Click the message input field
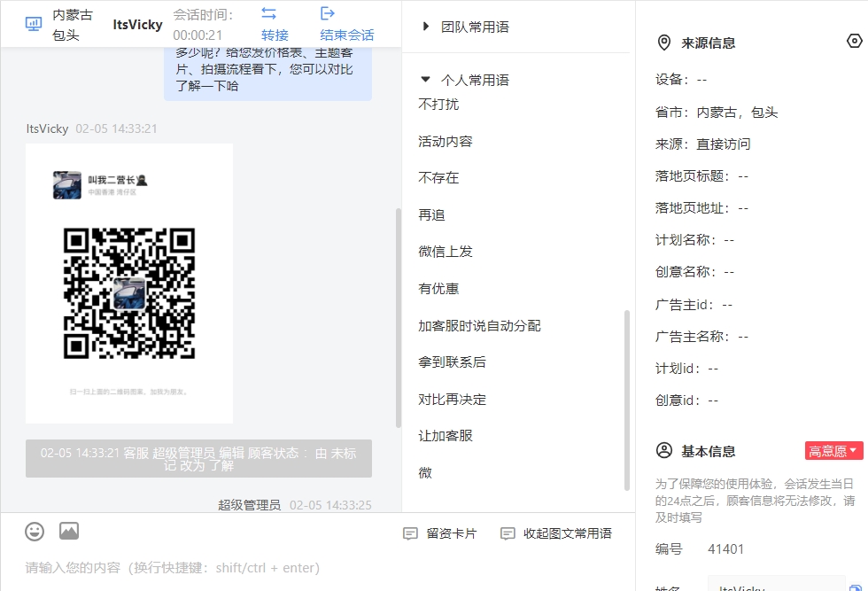 point(317,568)
